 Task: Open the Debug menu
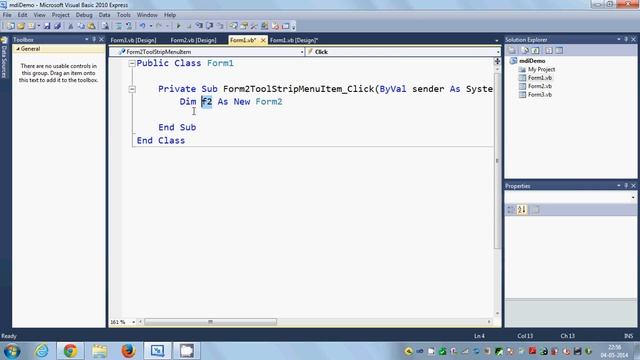click(x=84, y=15)
